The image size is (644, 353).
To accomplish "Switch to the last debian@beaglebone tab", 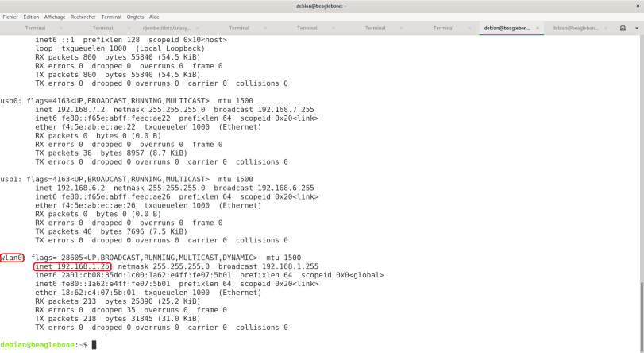I will pos(574,28).
